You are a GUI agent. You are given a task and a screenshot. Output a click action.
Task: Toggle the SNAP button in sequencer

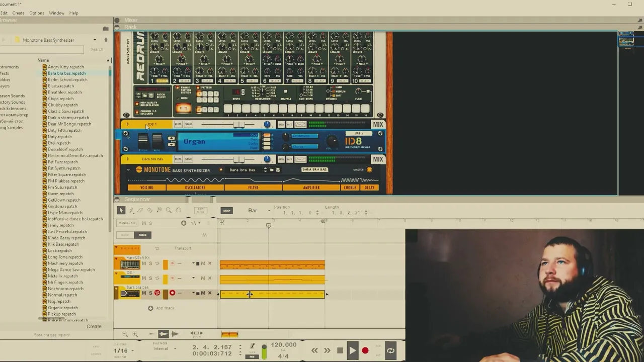click(x=227, y=211)
